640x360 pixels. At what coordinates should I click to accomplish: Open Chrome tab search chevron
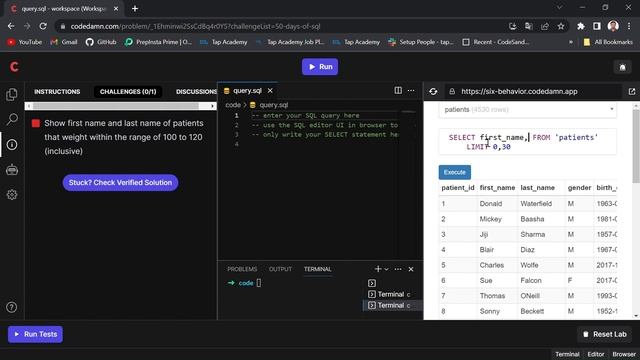(560, 7)
